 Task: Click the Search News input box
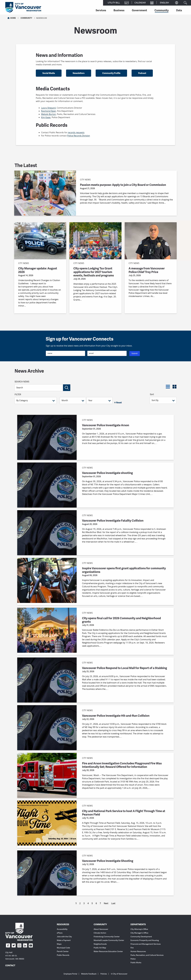click(38, 388)
